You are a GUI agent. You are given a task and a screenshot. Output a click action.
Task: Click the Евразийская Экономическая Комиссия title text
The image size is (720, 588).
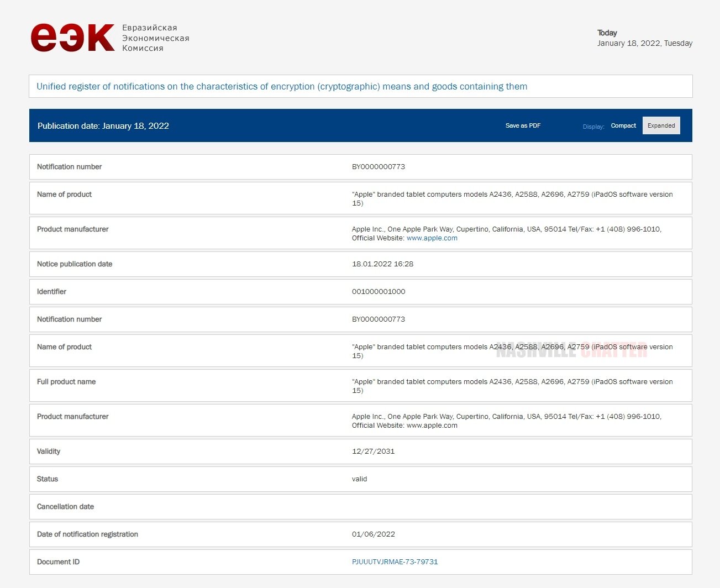(x=155, y=38)
